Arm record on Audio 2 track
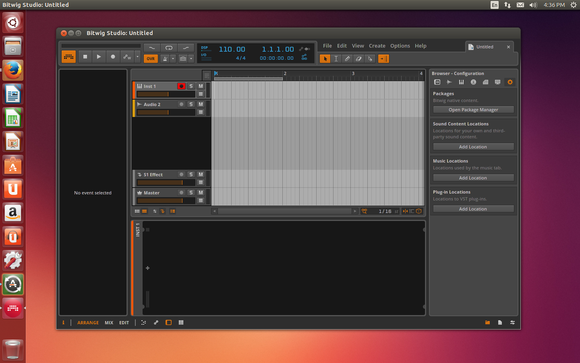Viewport: 580px width, 363px height. (181, 104)
